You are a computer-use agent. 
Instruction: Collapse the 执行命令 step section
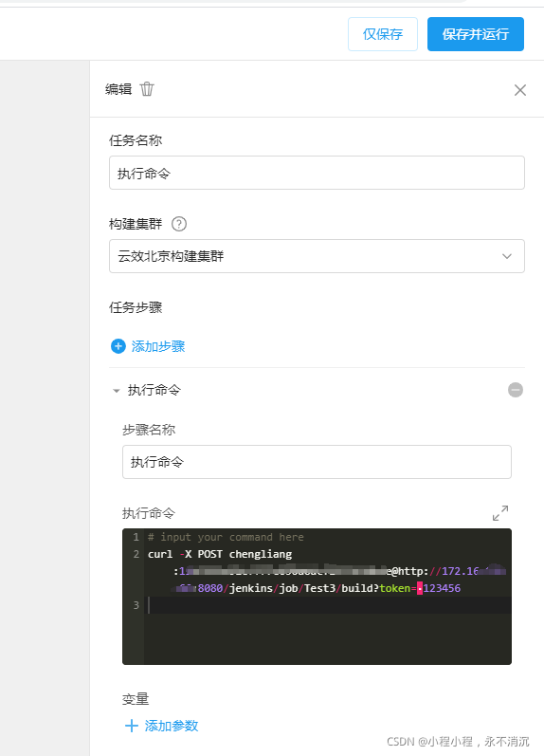tap(116, 391)
